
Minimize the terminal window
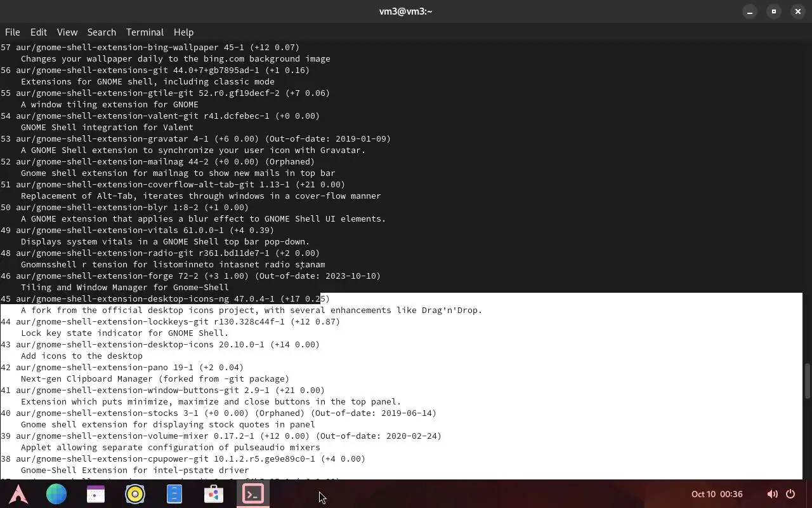[750, 11]
